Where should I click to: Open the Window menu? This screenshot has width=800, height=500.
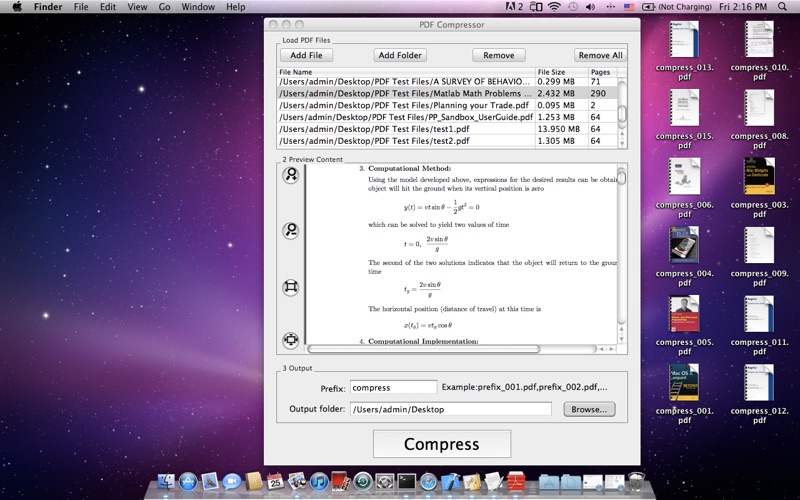198,7
